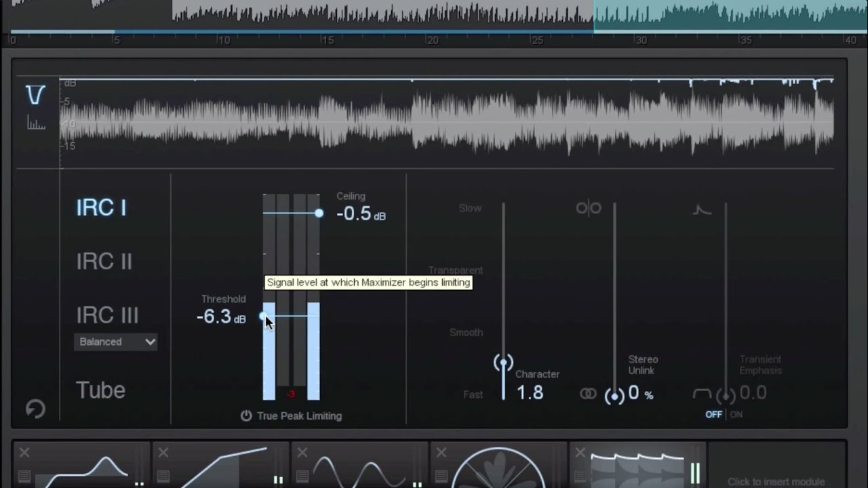Remove the Maximizer module with its X

point(580,453)
